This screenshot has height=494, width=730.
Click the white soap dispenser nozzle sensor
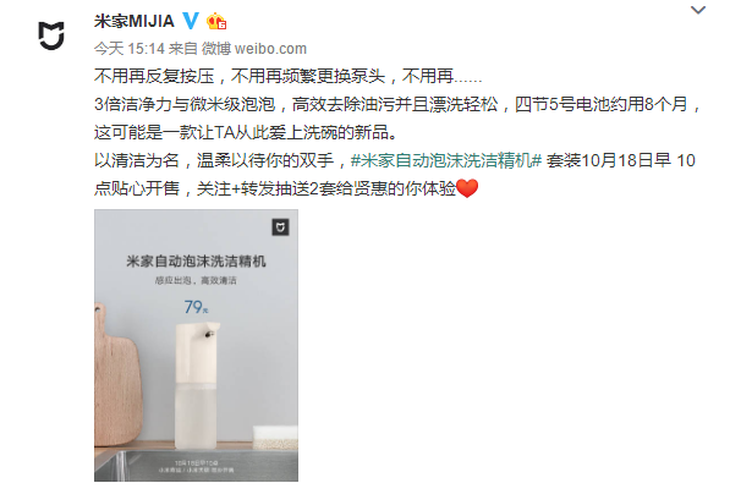tap(209, 333)
